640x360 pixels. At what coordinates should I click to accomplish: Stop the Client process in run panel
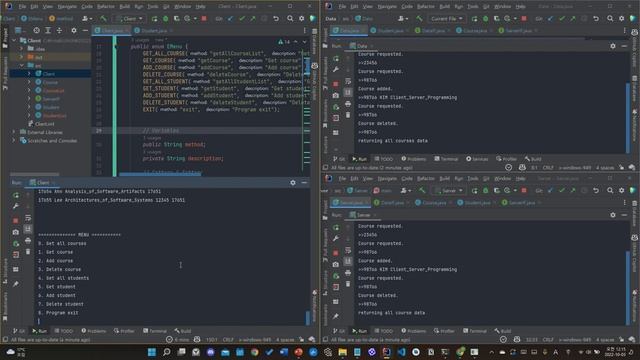(16, 220)
